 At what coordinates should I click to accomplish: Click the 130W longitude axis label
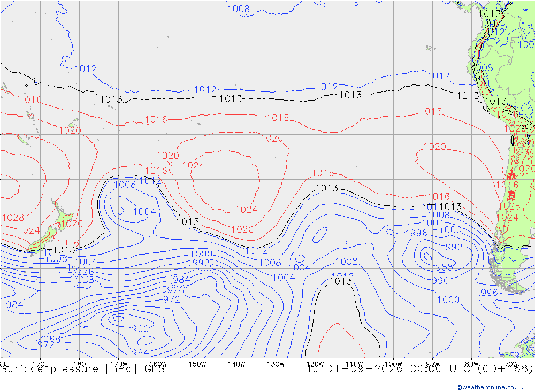point(276,364)
